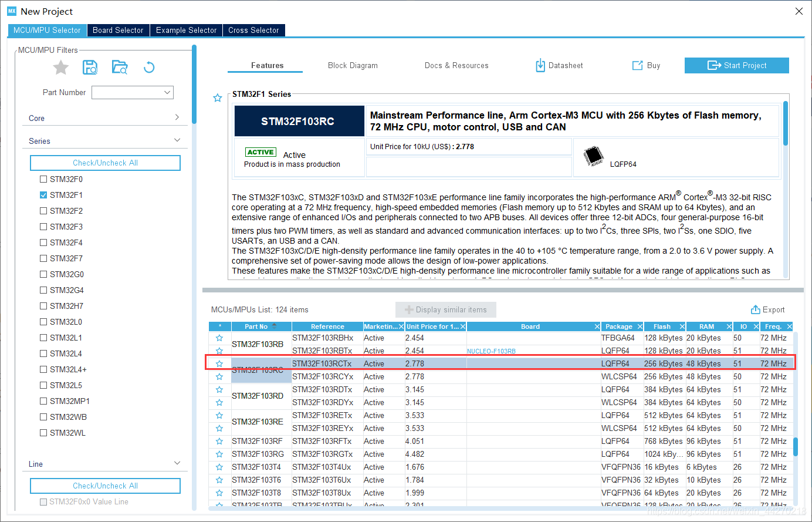Click the star next to STM32F1 Series

pos(218,98)
